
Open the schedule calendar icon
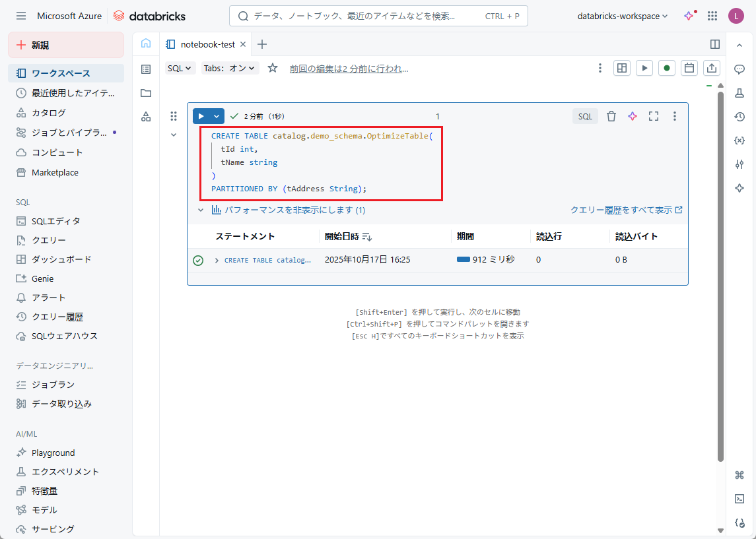point(689,68)
